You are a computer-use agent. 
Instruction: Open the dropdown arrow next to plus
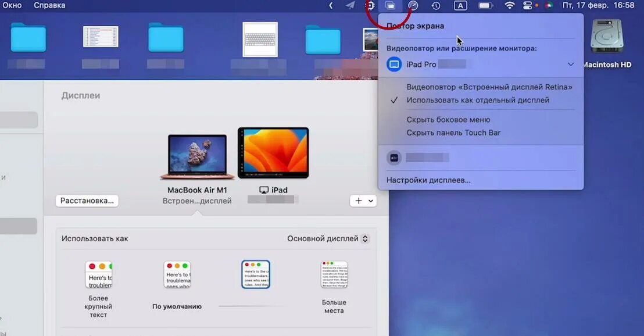click(x=371, y=201)
